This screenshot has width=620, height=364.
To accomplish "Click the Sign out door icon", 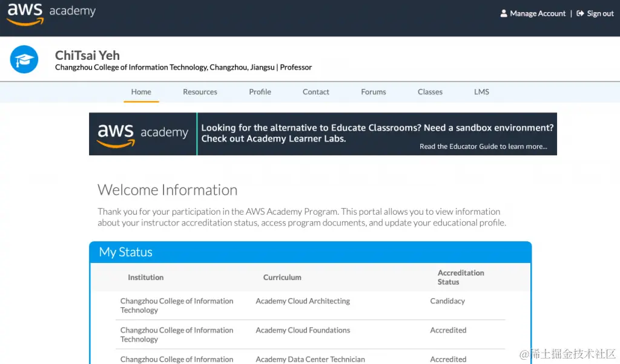I will (580, 13).
